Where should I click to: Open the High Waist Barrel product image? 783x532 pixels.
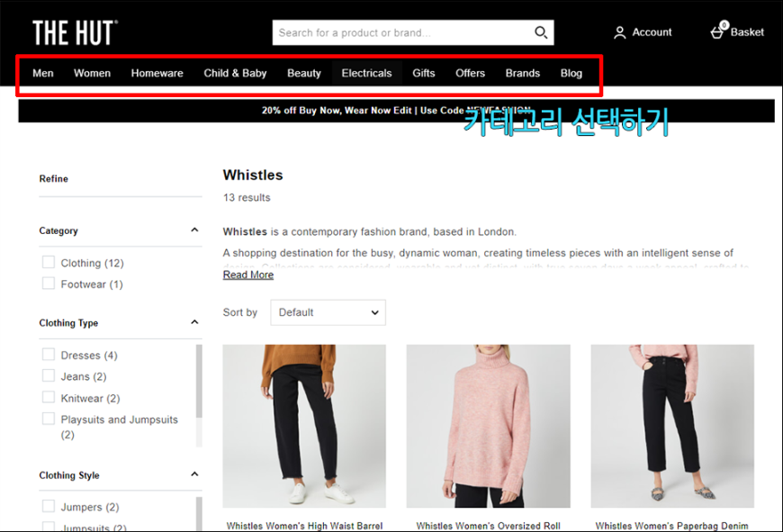(x=304, y=426)
